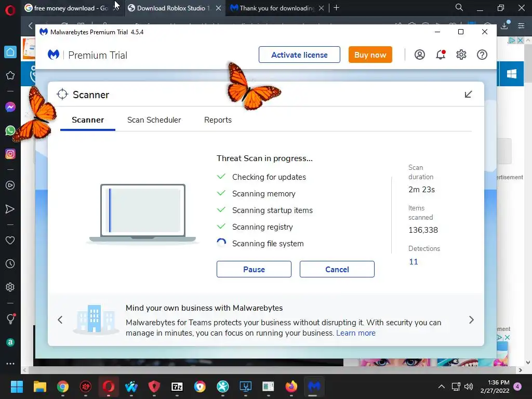Image resolution: width=532 pixels, height=399 pixels.
Task: Open Instagram in Opera sidebar
Action: click(10, 154)
